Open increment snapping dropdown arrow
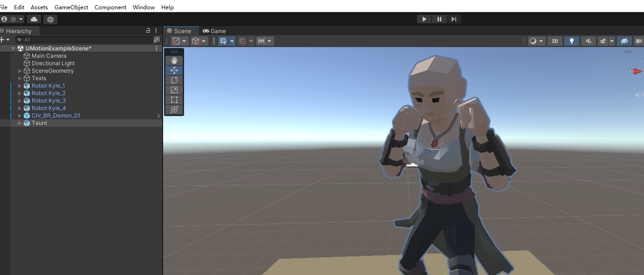 pos(270,41)
